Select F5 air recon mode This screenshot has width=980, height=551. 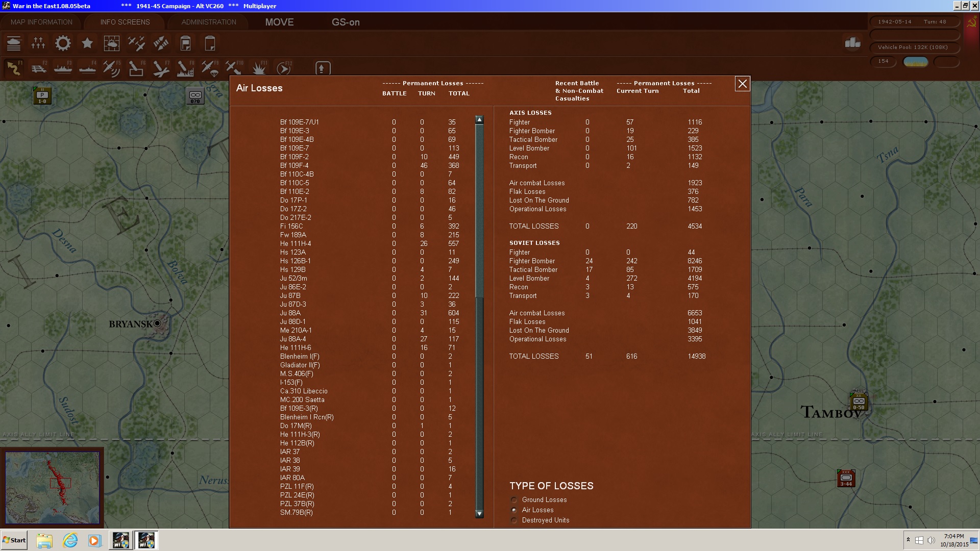coord(112,68)
